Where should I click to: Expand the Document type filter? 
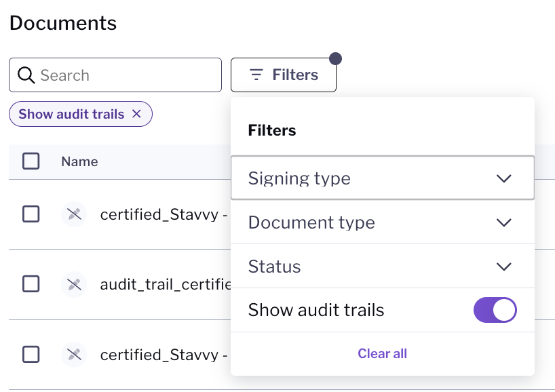382,222
